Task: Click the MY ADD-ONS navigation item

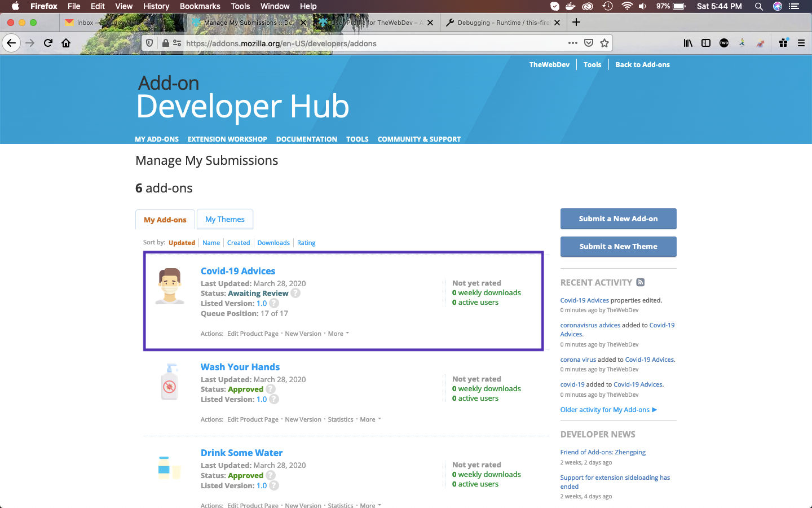Action: pos(157,139)
